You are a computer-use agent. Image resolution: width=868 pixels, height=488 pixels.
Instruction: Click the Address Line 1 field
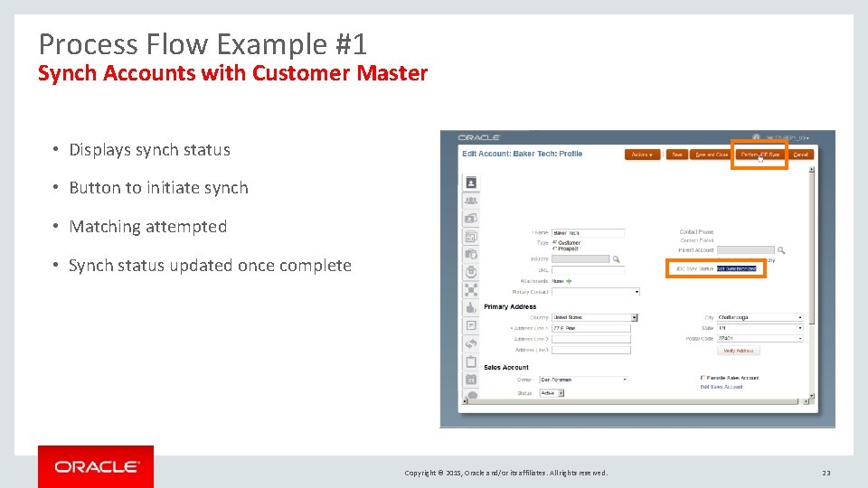591,328
